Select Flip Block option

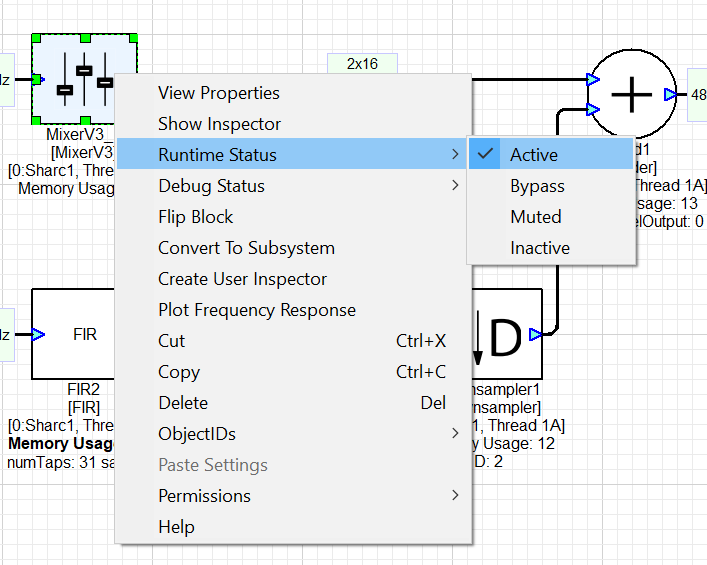(x=293, y=217)
